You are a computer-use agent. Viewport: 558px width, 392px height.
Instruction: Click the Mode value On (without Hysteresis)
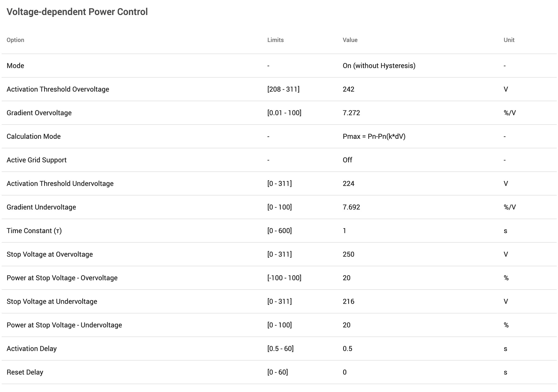click(x=379, y=66)
